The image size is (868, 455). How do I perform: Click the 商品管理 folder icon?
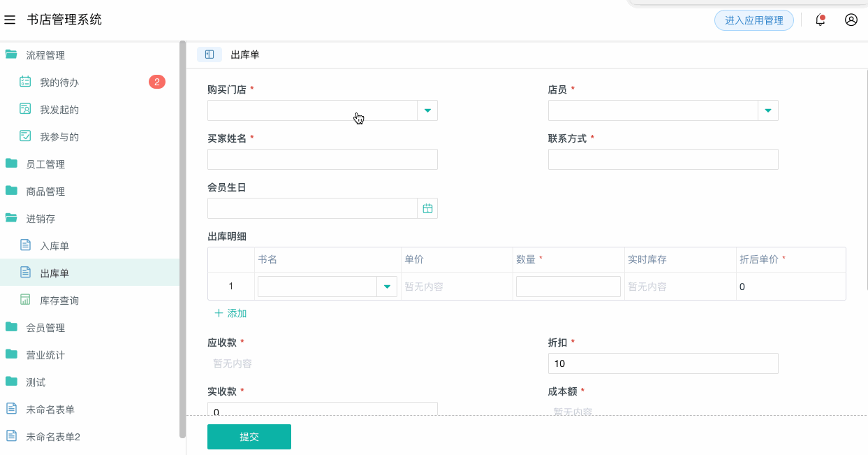point(10,191)
